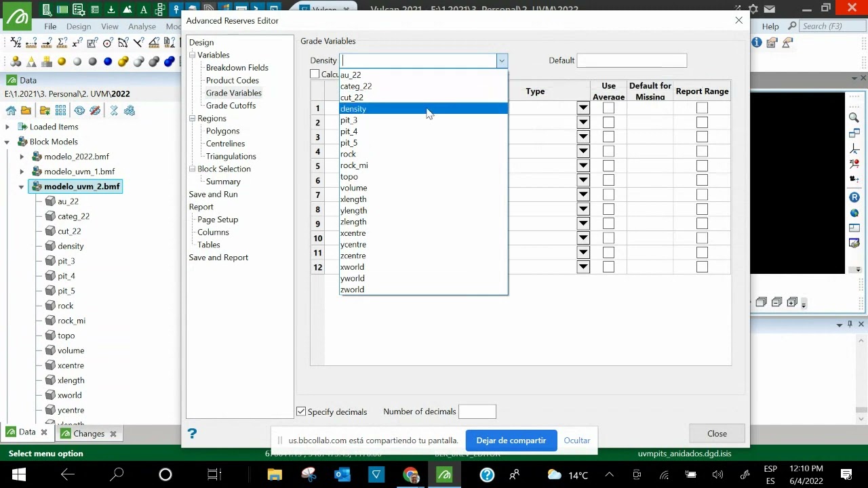The image size is (868, 488).
Task: Click the single white sphere icon
Action: [77, 62]
